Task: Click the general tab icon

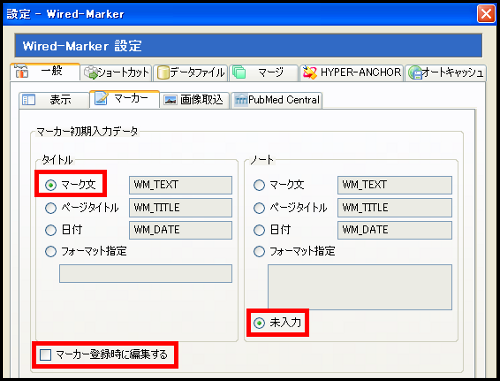Action: [x=21, y=71]
